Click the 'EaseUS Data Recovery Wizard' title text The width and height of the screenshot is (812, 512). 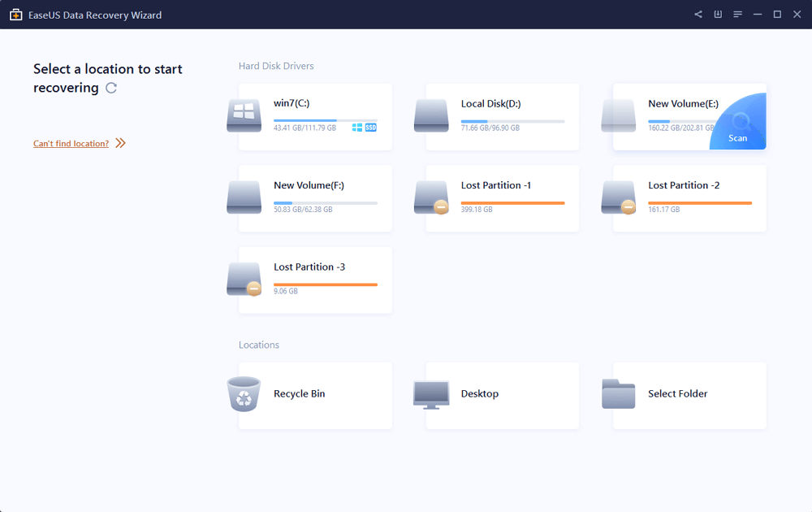pyautogui.click(x=95, y=15)
